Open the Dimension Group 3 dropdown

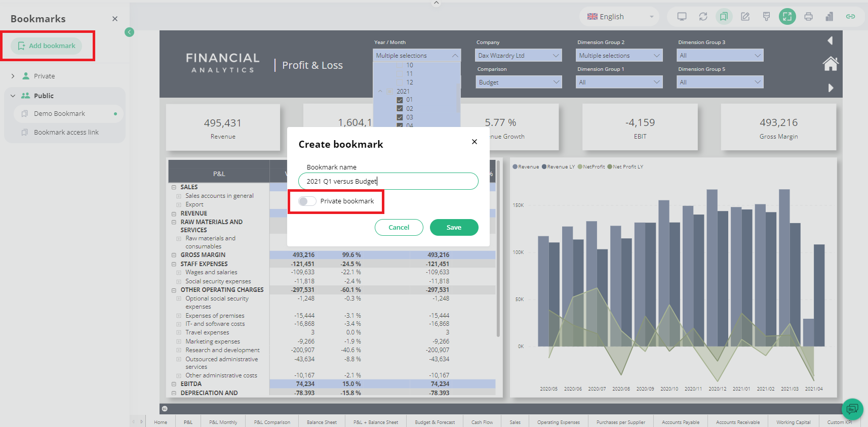pyautogui.click(x=720, y=56)
